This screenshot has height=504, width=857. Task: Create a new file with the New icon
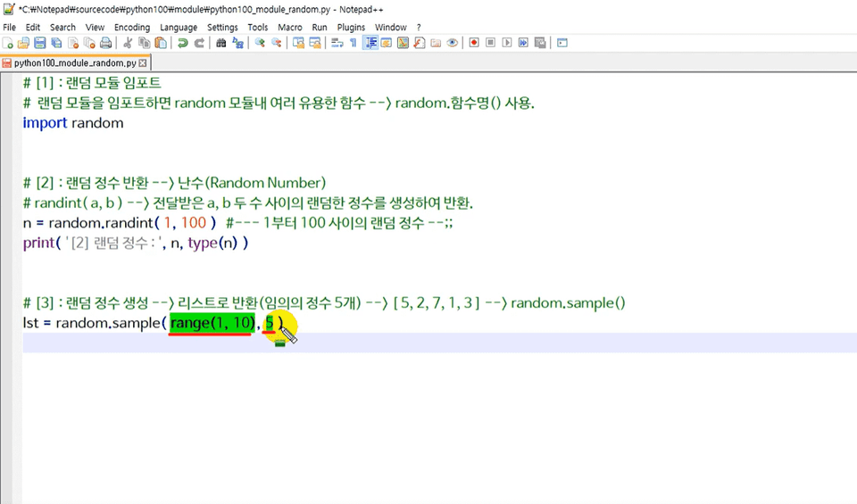point(8,43)
